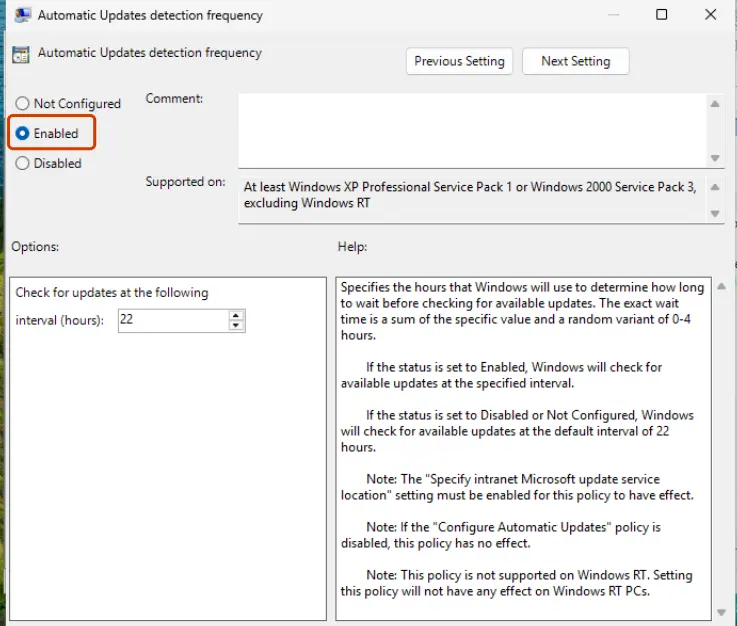This screenshot has width=737, height=626.
Task: Select the Enabled radio button
Action: [47, 133]
